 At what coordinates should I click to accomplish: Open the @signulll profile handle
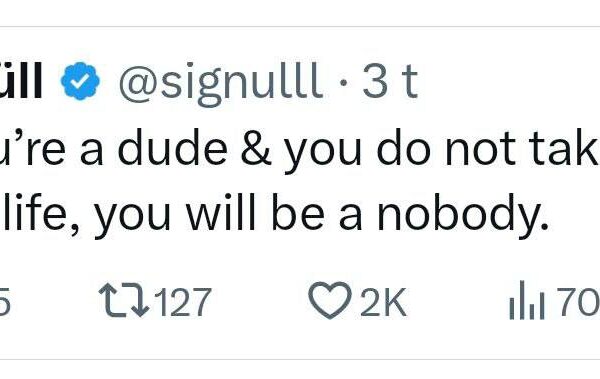point(219,83)
